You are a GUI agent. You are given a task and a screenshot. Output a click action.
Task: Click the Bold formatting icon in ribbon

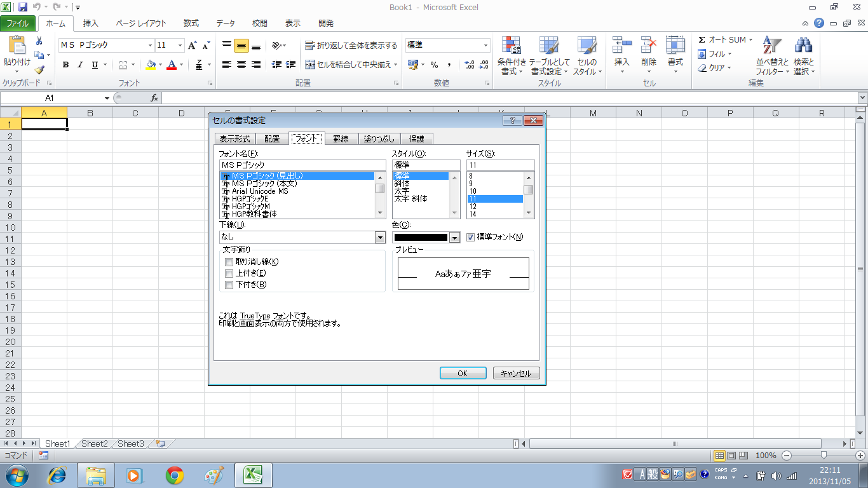click(x=65, y=65)
